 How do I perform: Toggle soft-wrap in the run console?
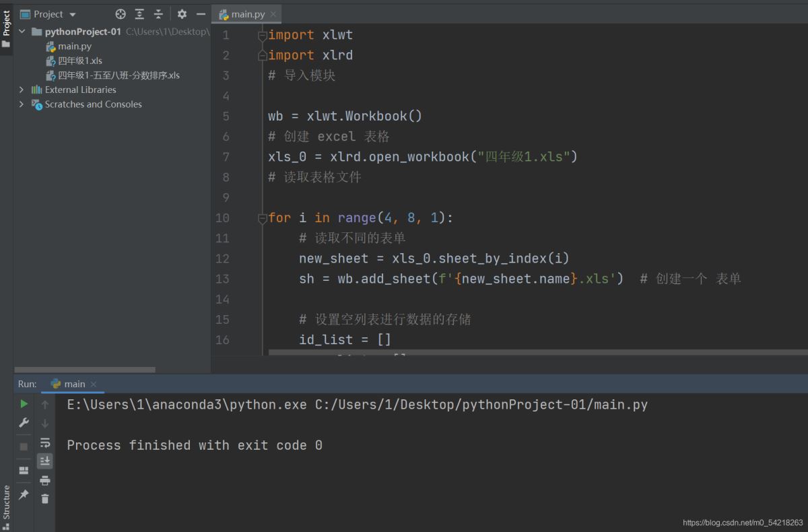point(45,443)
